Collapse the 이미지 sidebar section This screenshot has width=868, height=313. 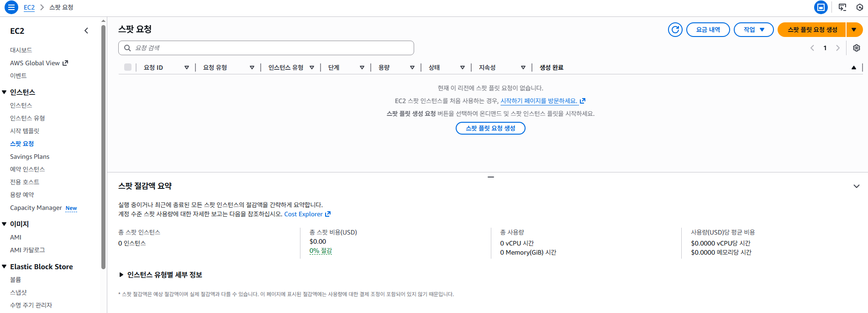click(x=4, y=224)
